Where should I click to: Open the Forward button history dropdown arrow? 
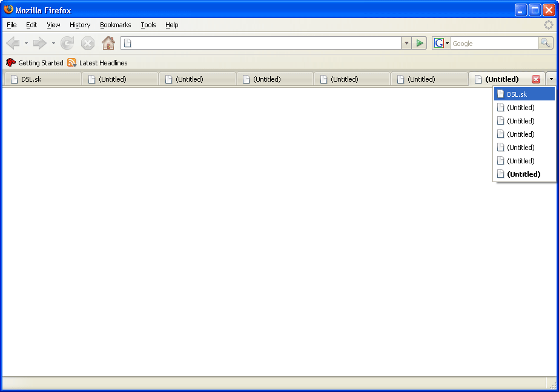[x=53, y=44]
